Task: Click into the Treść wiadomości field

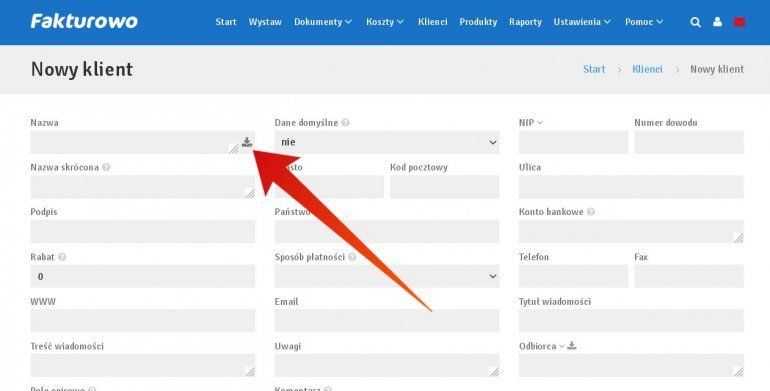Action: pos(142,365)
